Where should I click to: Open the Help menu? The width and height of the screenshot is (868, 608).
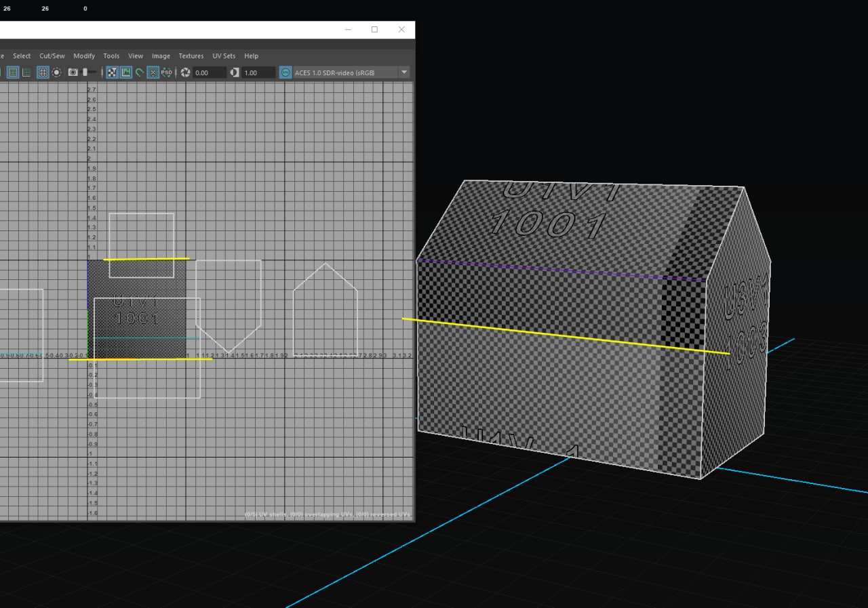pos(251,56)
